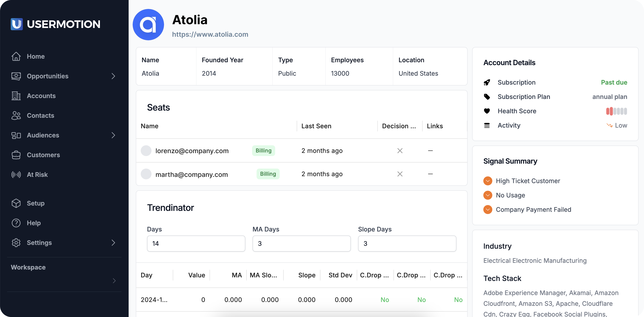The width and height of the screenshot is (644, 317).
Task: Expand the Audiences submenu arrow
Action: [113, 135]
